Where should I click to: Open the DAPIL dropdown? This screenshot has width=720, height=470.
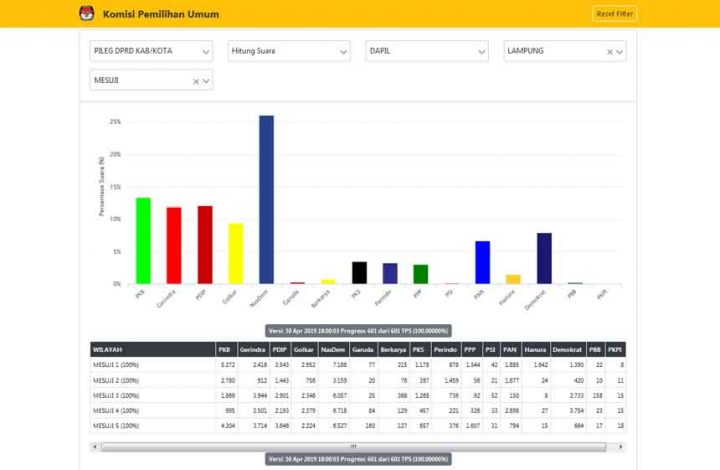point(425,51)
